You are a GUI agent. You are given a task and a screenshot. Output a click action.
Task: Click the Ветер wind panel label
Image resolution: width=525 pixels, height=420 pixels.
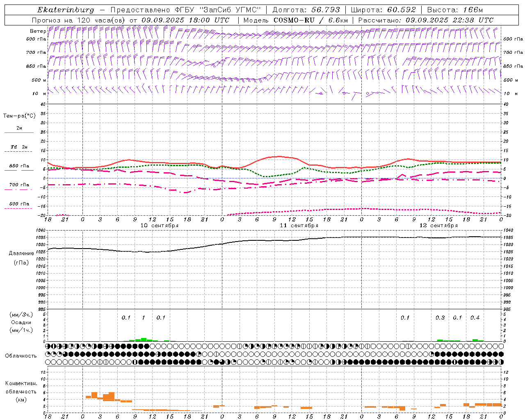(38, 31)
